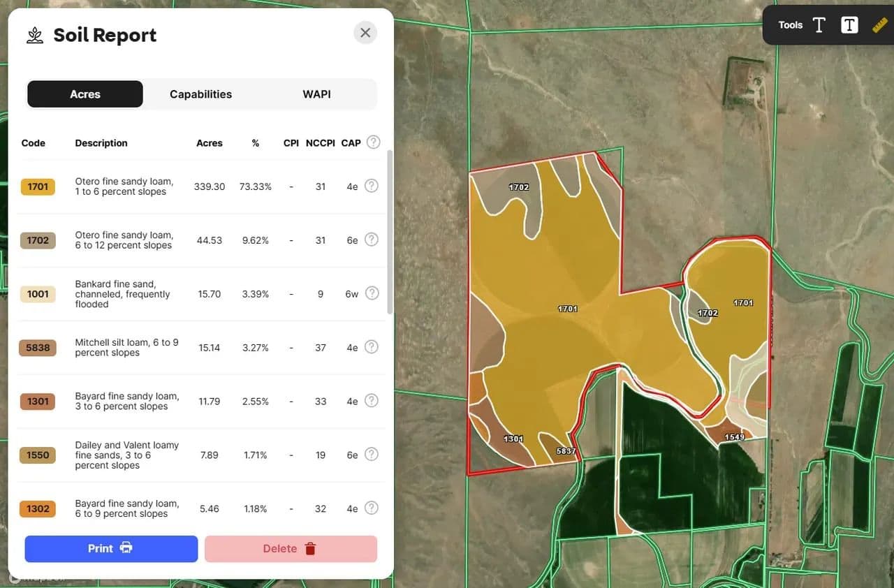Print the soil report
The width and height of the screenshot is (894, 588).
click(111, 549)
